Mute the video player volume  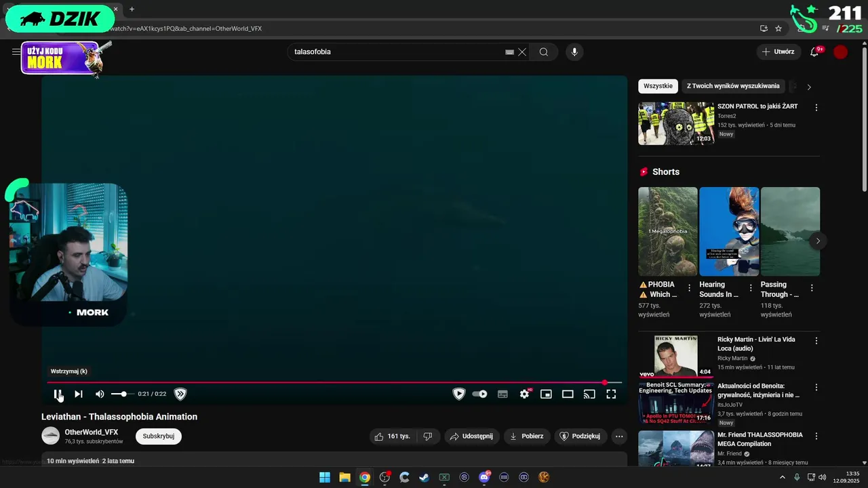pos(100,394)
